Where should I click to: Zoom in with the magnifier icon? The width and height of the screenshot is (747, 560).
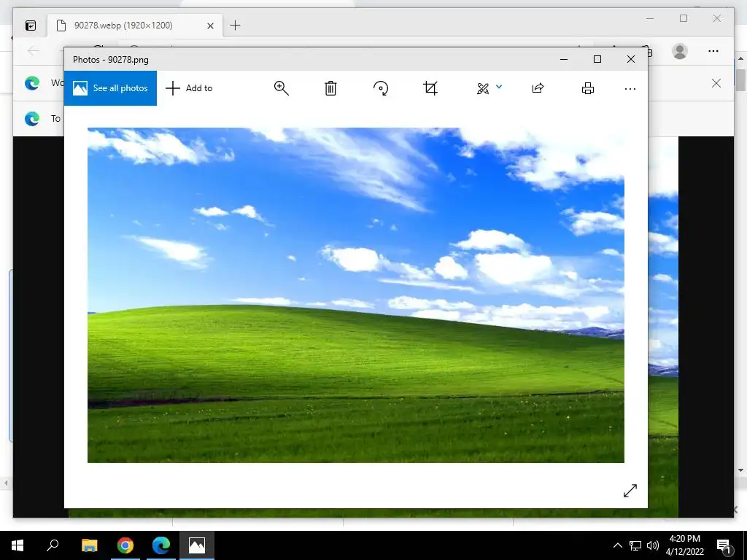pyautogui.click(x=281, y=88)
